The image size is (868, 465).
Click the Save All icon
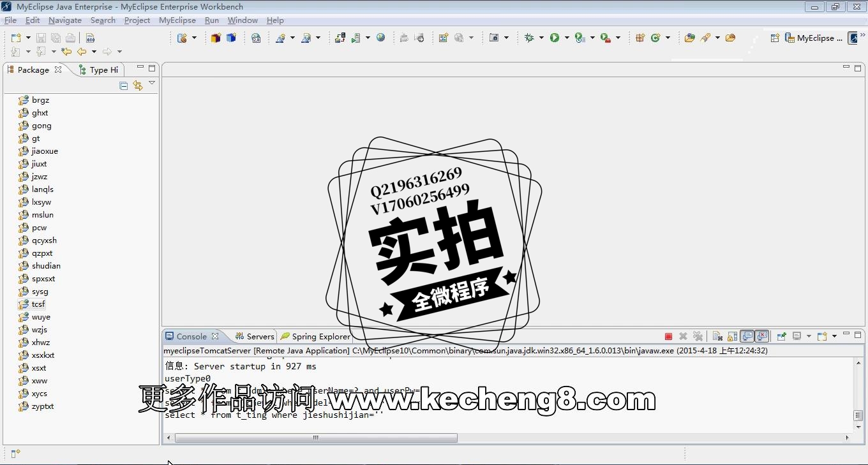(56, 38)
